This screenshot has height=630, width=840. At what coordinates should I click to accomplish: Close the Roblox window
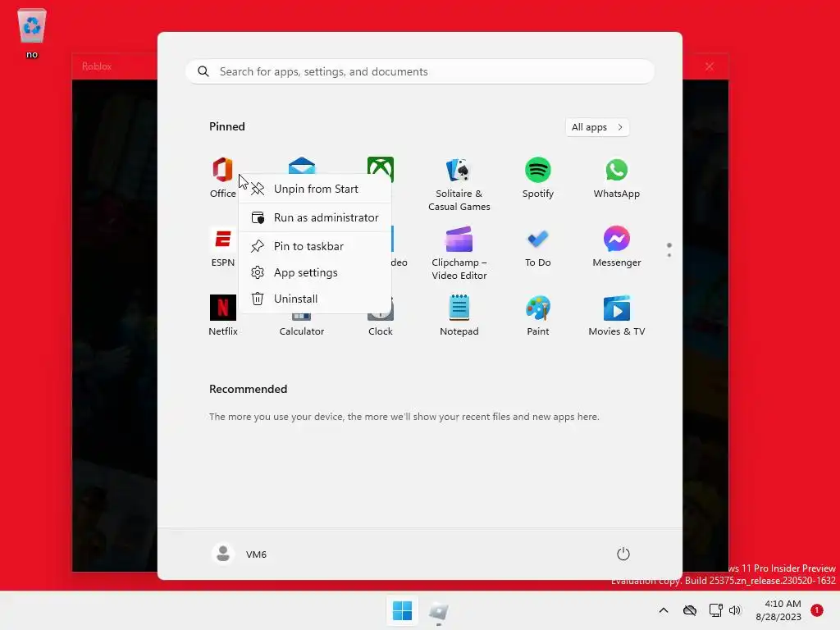pyautogui.click(x=710, y=66)
